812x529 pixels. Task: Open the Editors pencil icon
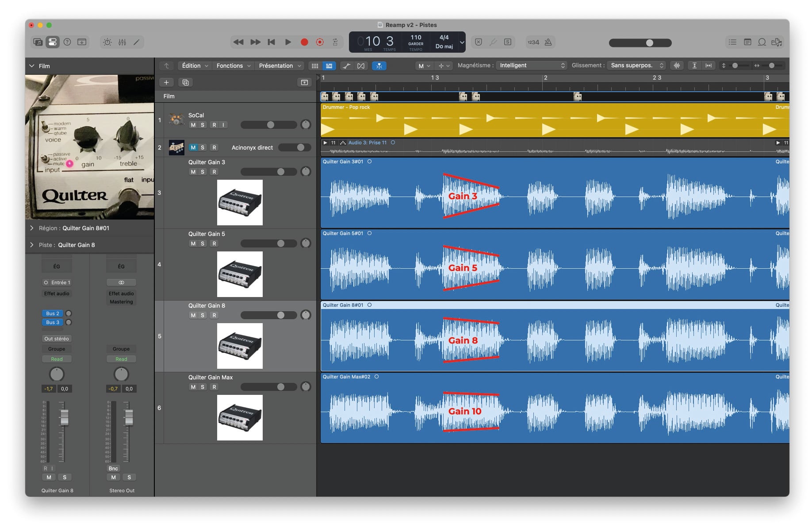pyautogui.click(x=137, y=42)
